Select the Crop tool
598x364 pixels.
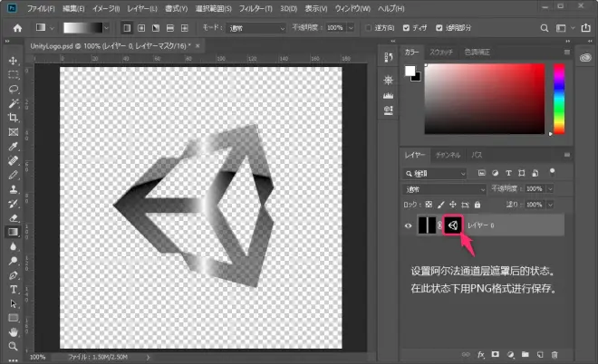14,118
